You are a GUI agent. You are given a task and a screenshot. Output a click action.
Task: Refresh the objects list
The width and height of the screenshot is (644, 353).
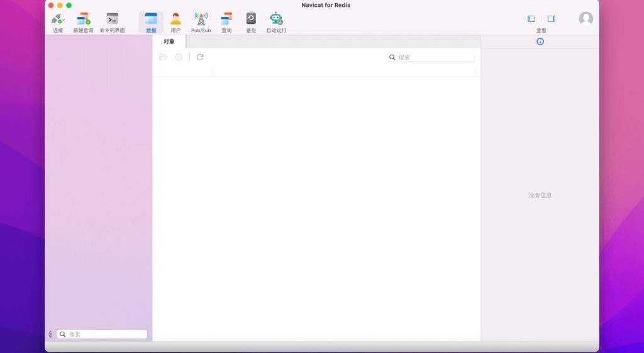point(200,57)
